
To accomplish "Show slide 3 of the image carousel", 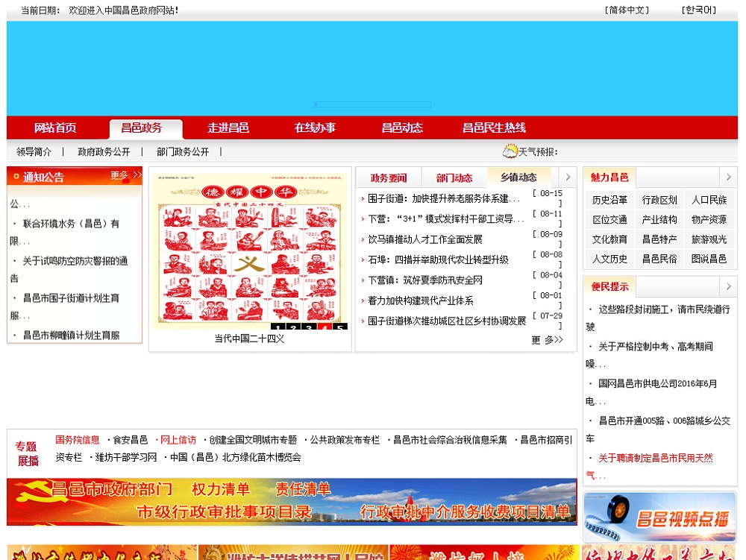I will tap(310, 327).
